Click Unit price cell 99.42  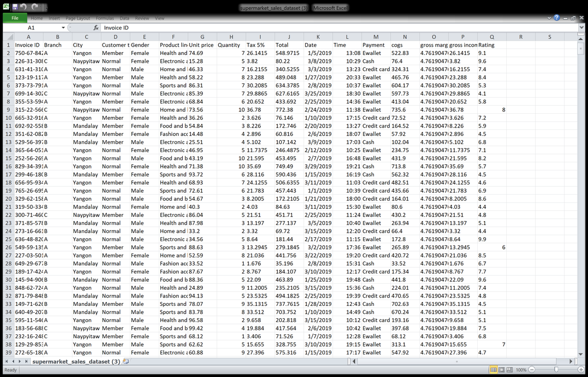pyautogui.click(x=202, y=328)
